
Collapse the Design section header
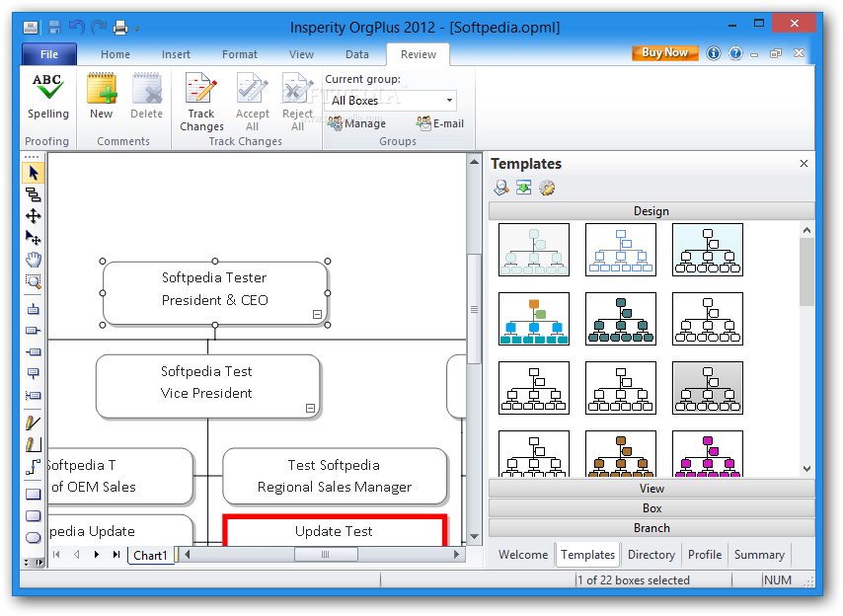coord(651,210)
